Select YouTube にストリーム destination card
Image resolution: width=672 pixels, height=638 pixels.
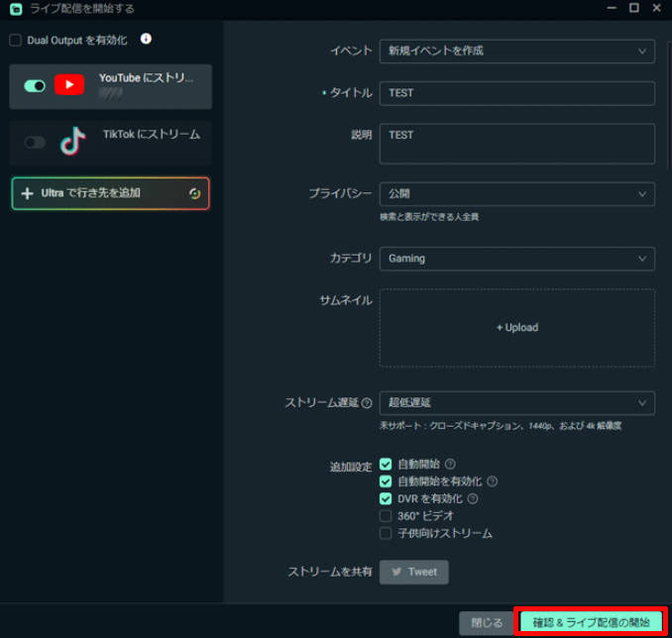pyautogui.click(x=111, y=86)
